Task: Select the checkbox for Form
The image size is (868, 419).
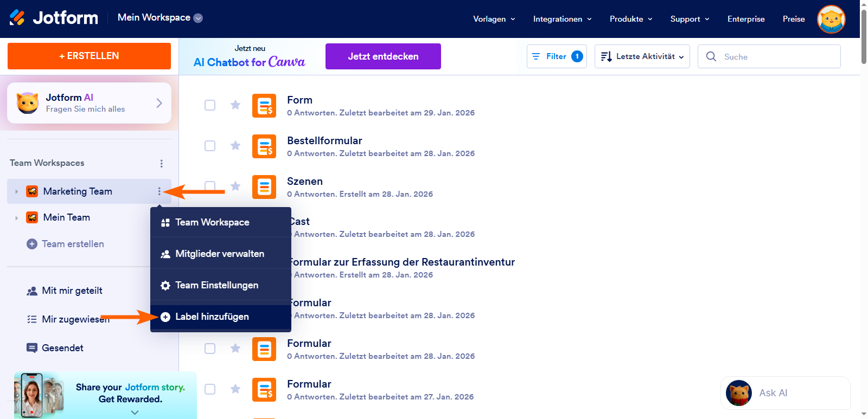Action: tap(210, 105)
